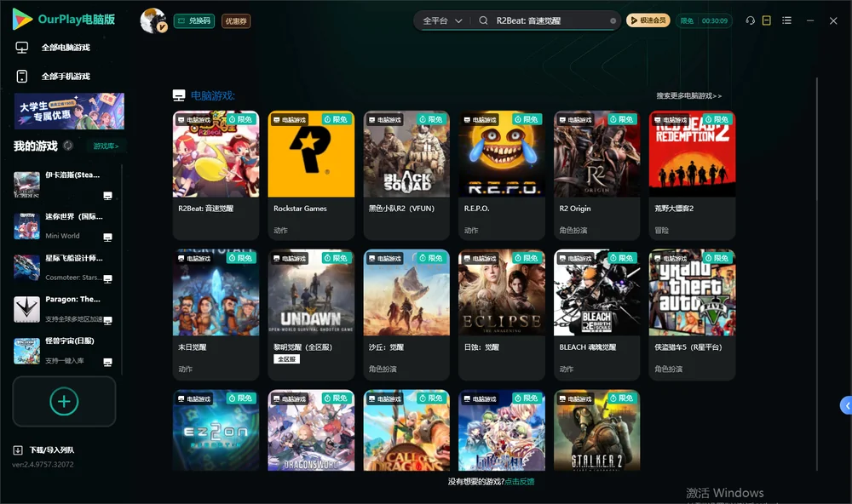
Task: Refresh the 我的游戏 list
Action: tap(68, 146)
